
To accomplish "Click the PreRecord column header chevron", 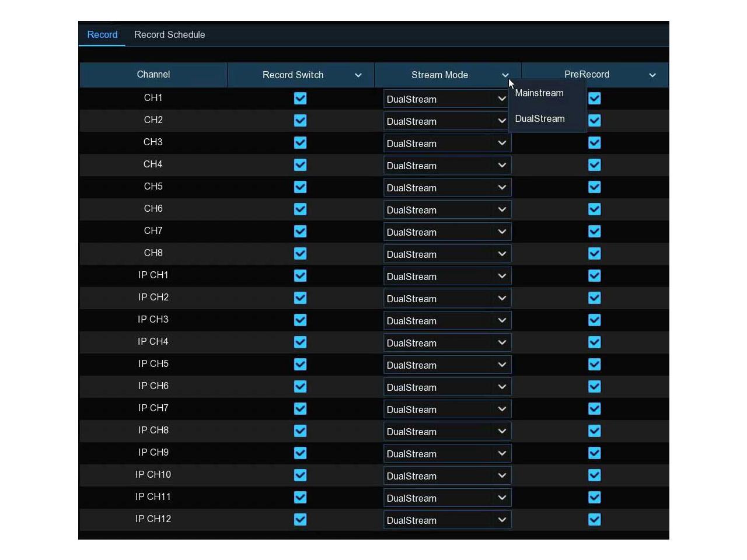I will [x=652, y=75].
